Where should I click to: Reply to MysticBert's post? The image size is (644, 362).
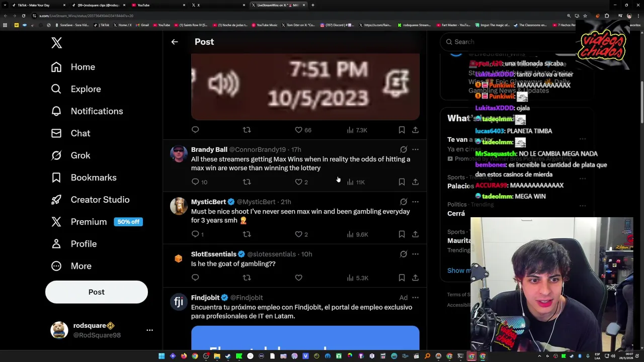pos(198,234)
